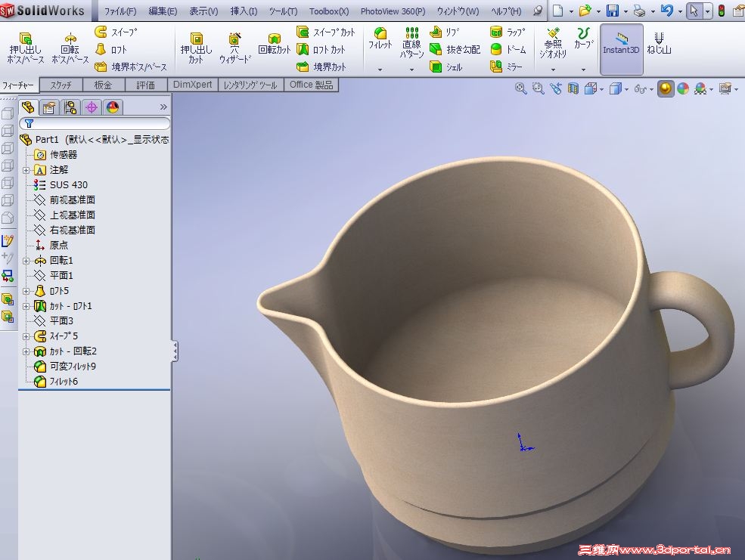Open the Hole Wizard (穴ウィザード)
Screen dimensions: 745x560
coord(234,48)
